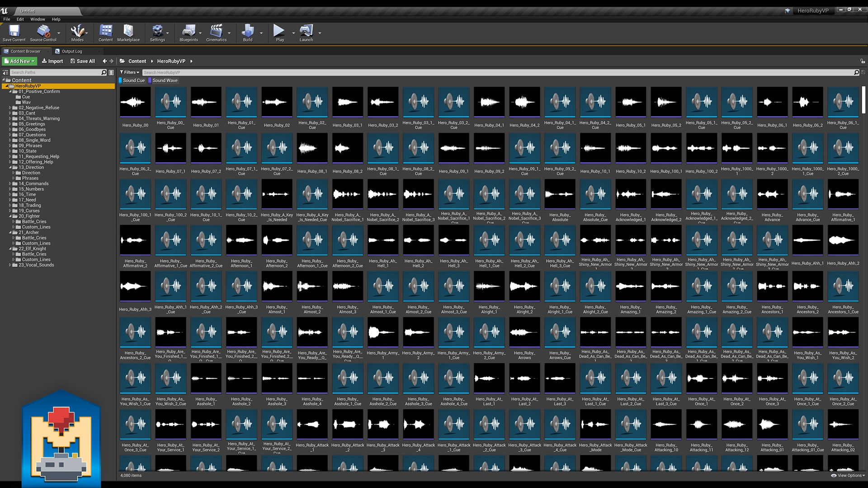Screen dimensions: 868x488
Task: Toggle the Sound Cue filter
Action: 132,80
